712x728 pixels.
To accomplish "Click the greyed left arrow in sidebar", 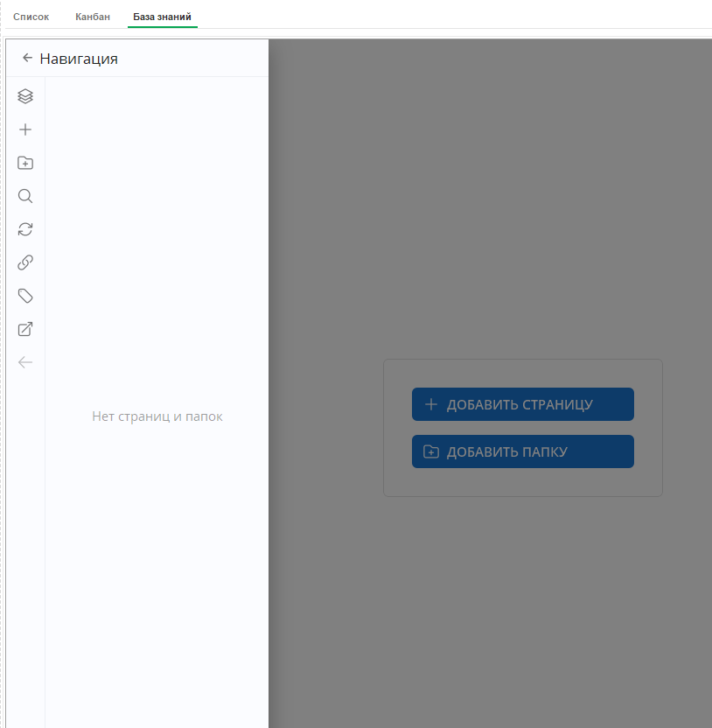I will (25, 362).
